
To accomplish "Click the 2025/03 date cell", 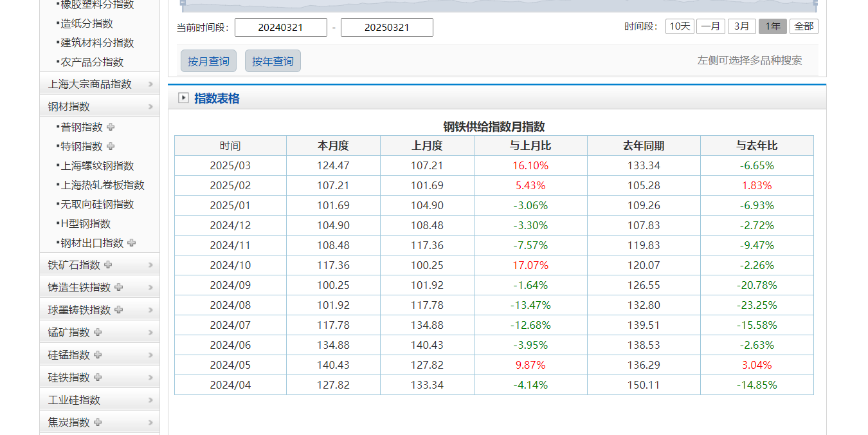I will pos(230,165).
